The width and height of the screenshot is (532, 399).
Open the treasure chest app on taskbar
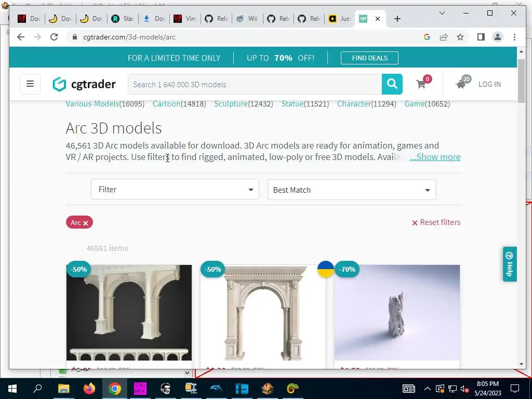pos(267,389)
